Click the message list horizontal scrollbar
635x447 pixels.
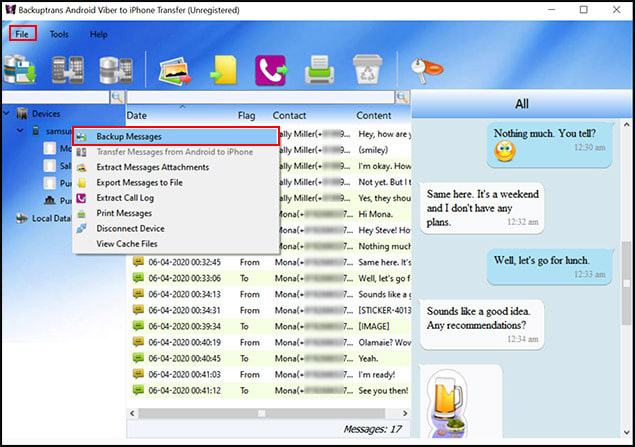[264, 412]
